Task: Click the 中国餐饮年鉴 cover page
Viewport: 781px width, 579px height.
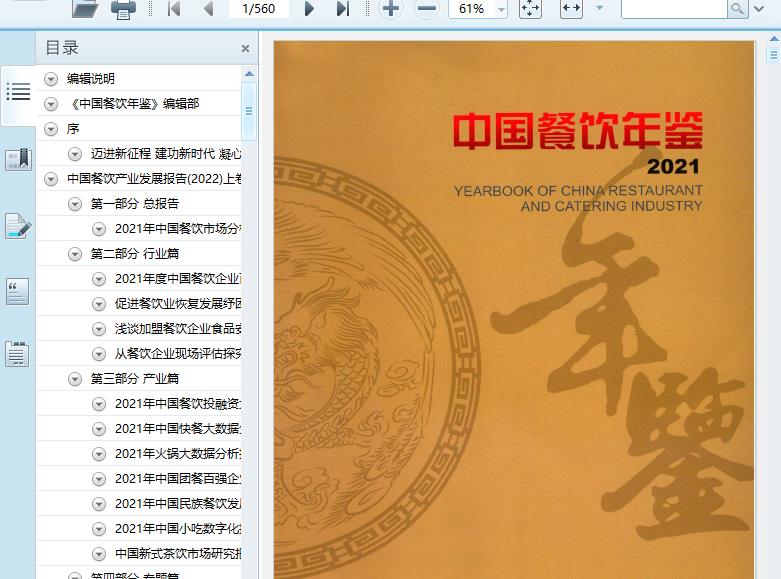Action: 514,309
